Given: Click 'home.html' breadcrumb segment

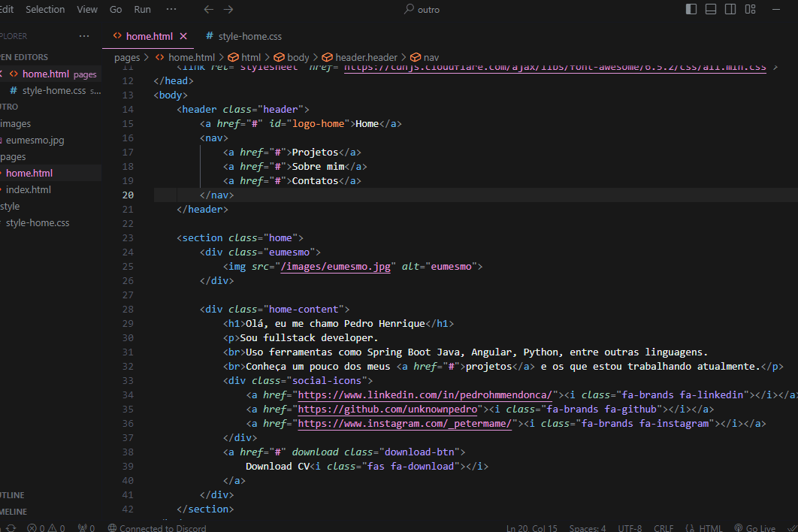Looking at the screenshot, I should tap(186, 58).
